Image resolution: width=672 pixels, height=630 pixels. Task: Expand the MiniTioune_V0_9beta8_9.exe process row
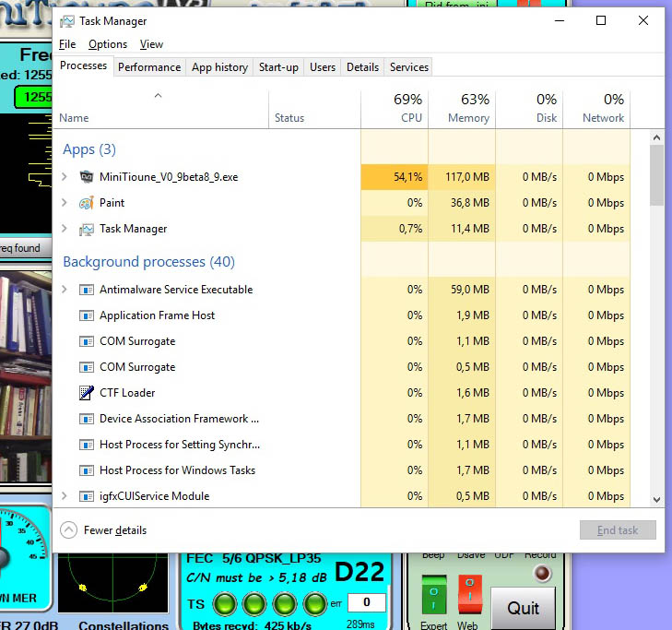click(64, 177)
